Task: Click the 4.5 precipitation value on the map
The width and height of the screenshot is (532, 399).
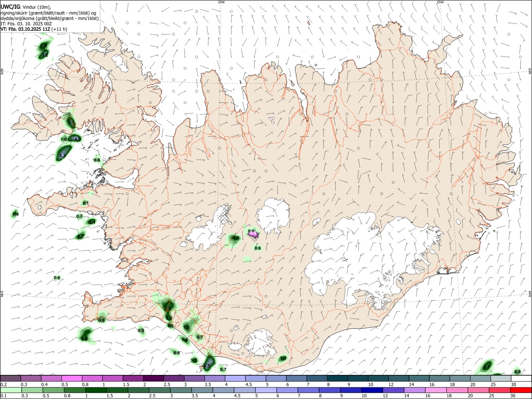Action: tap(207, 366)
